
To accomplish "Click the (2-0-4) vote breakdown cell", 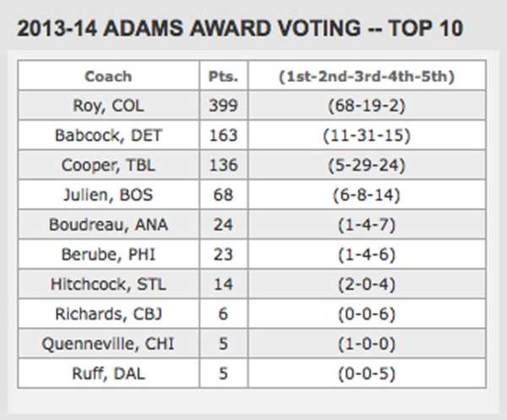I will pos(366,285).
